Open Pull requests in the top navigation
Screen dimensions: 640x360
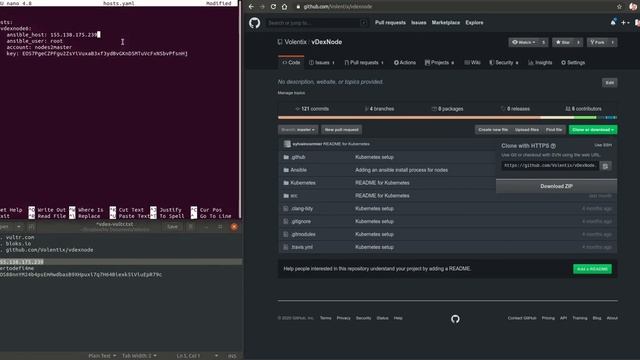[390, 22]
